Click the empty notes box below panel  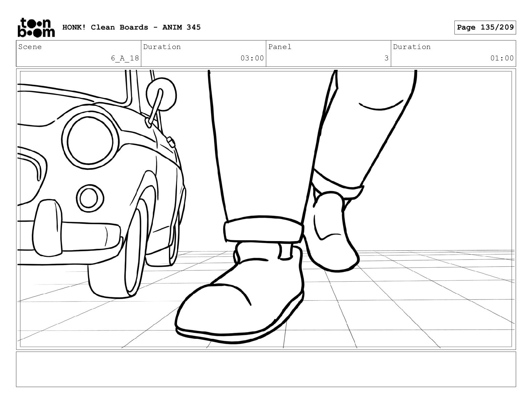[x=266, y=369]
